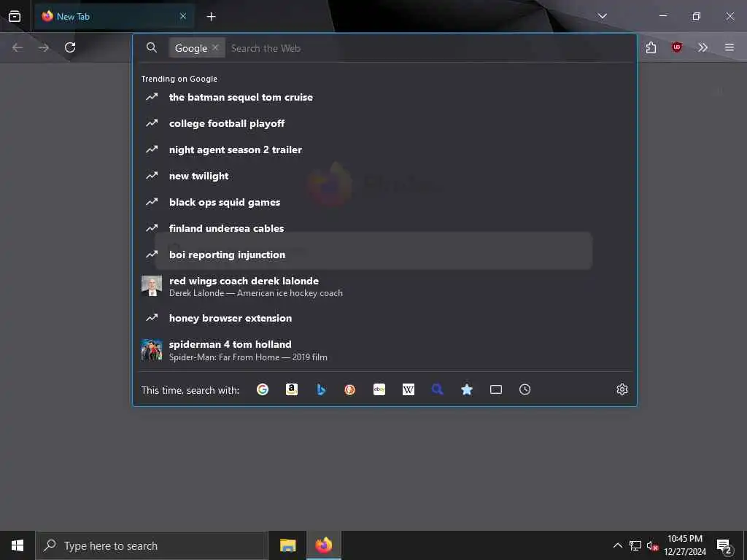Click the magnifier icon in address bar

152,47
